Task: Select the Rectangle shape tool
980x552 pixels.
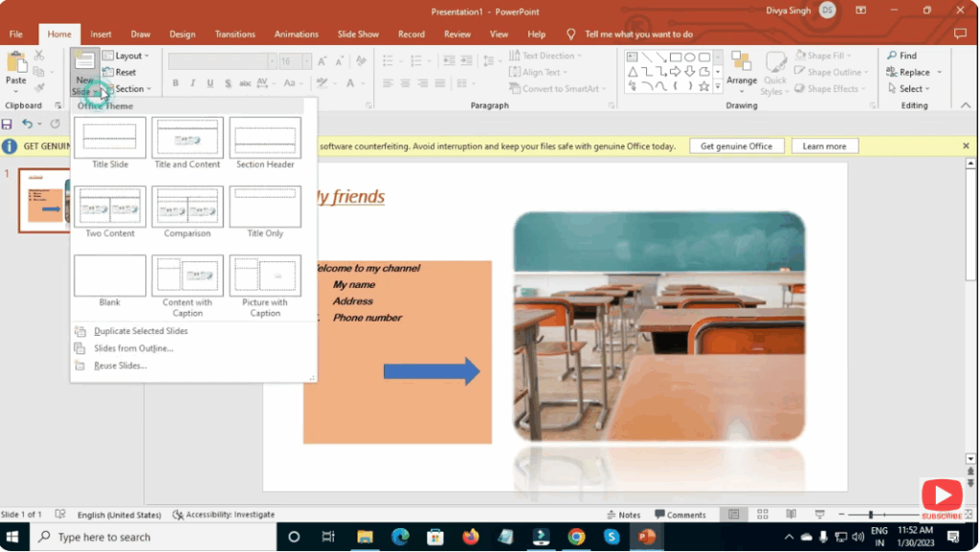Action: click(676, 57)
